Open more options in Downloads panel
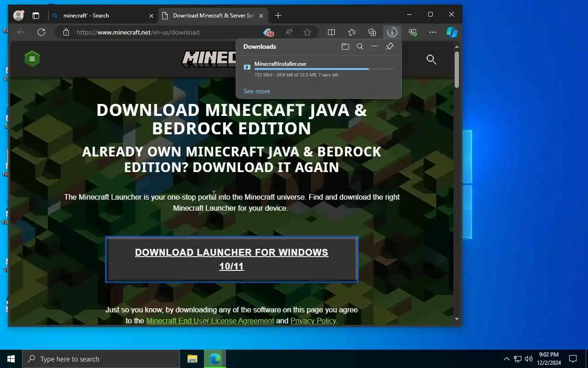This screenshot has height=368, width=588. pyautogui.click(x=375, y=46)
